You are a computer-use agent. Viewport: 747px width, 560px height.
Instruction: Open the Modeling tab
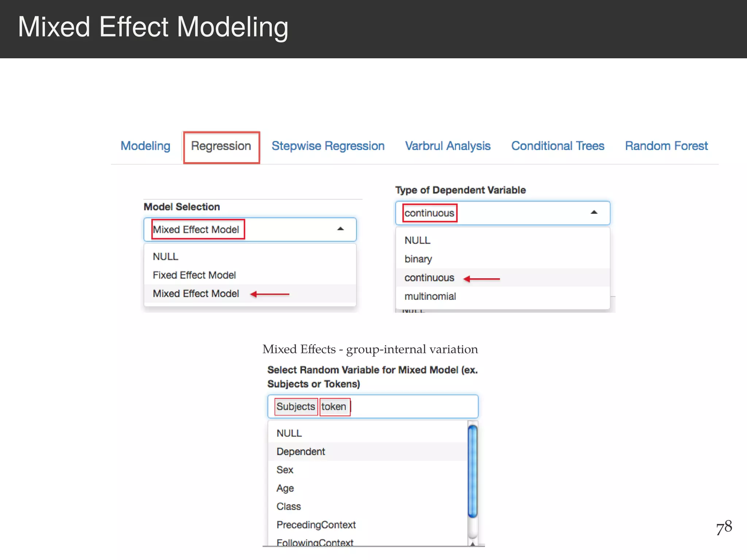[145, 146]
